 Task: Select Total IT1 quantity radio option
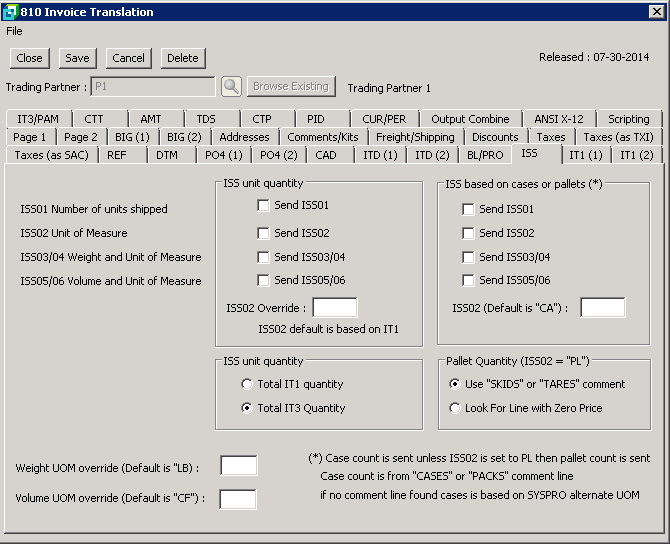click(246, 384)
